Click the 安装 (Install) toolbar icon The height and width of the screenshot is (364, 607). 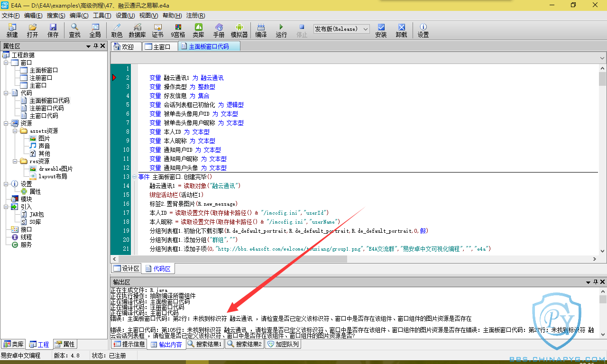[381, 30]
